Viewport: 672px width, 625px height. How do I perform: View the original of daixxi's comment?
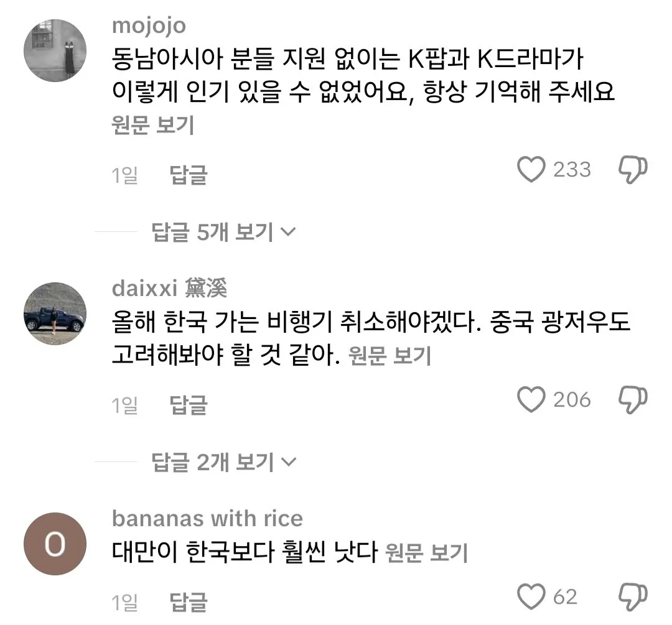click(390, 356)
